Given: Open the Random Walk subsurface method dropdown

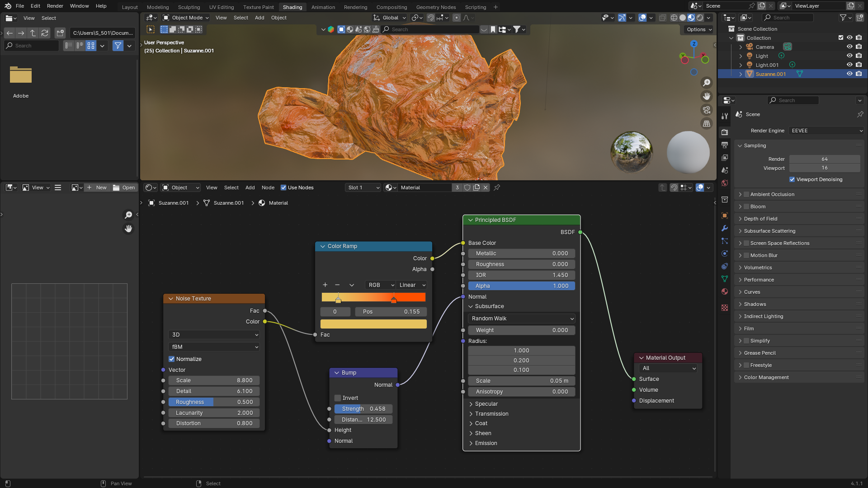Looking at the screenshot, I should (x=521, y=319).
